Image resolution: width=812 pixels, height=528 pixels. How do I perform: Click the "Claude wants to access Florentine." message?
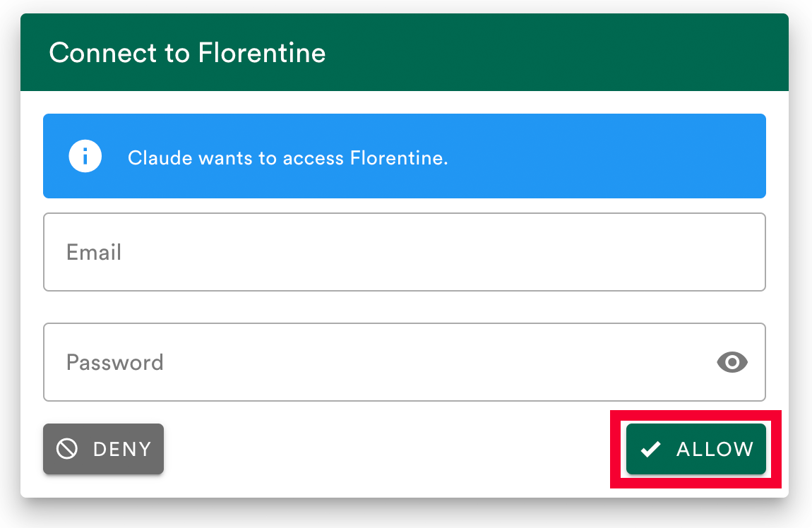[x=287, y=157]
